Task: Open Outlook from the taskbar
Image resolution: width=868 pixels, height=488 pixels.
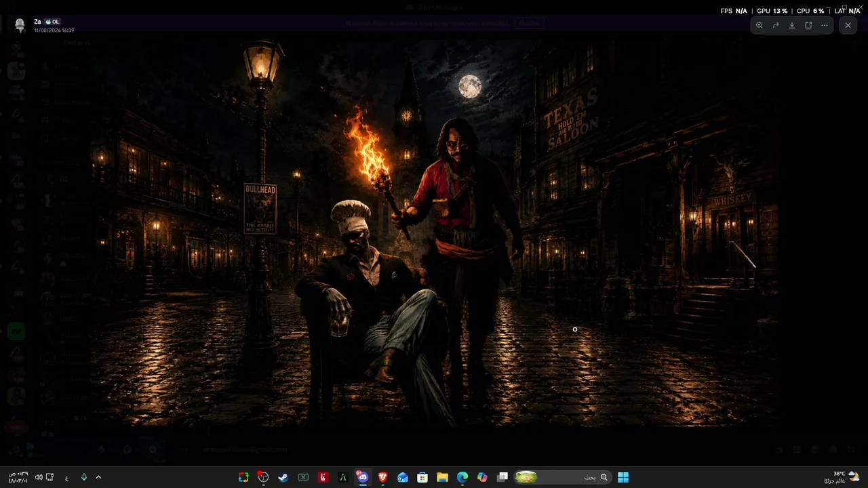Action: coord(403,477)
